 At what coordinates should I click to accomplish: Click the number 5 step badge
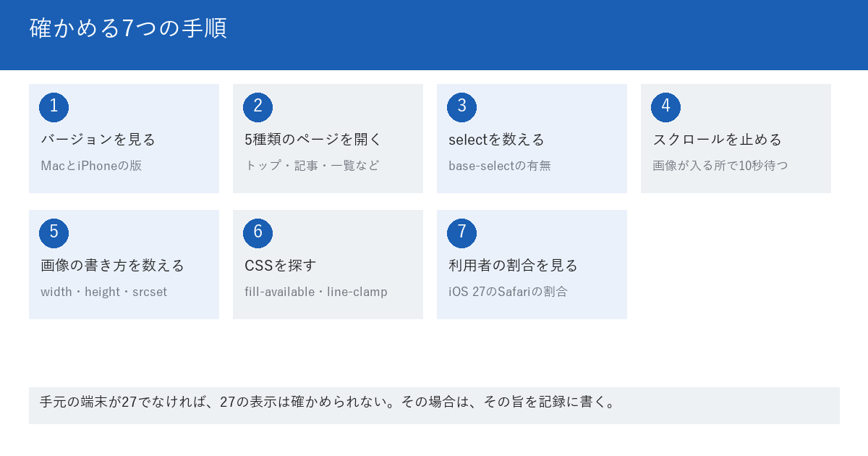coord(54,233)
